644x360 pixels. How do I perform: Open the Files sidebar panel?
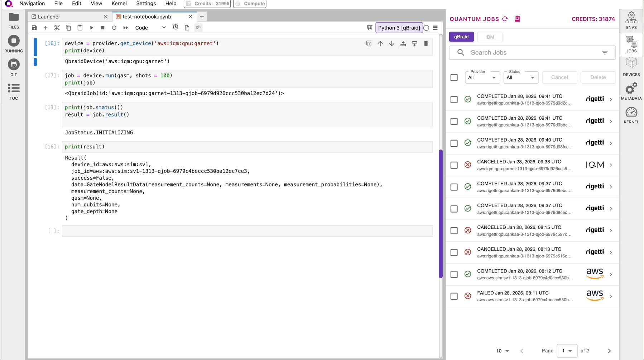14,21
